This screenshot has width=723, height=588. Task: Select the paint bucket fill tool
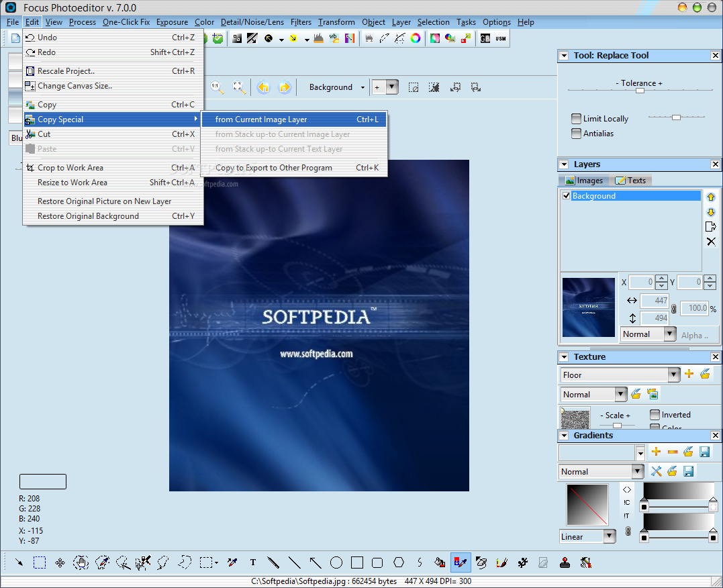(440, 562)
